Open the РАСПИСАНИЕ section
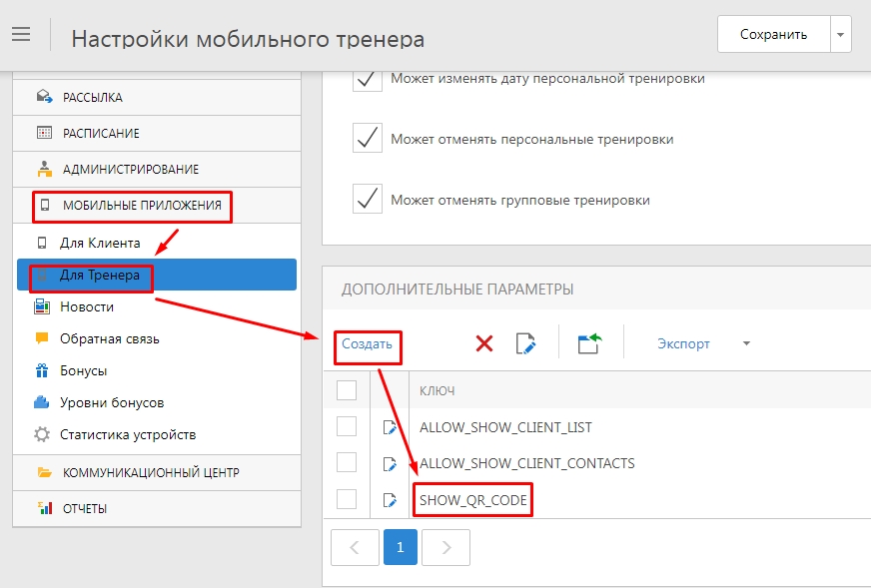 (157, 133)
